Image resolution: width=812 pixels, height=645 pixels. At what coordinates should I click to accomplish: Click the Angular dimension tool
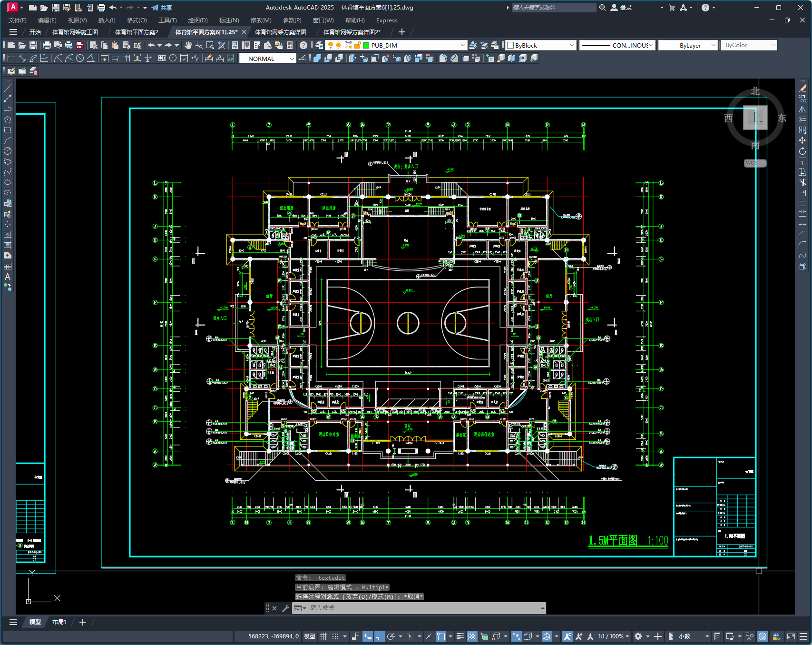pos(90,58)
